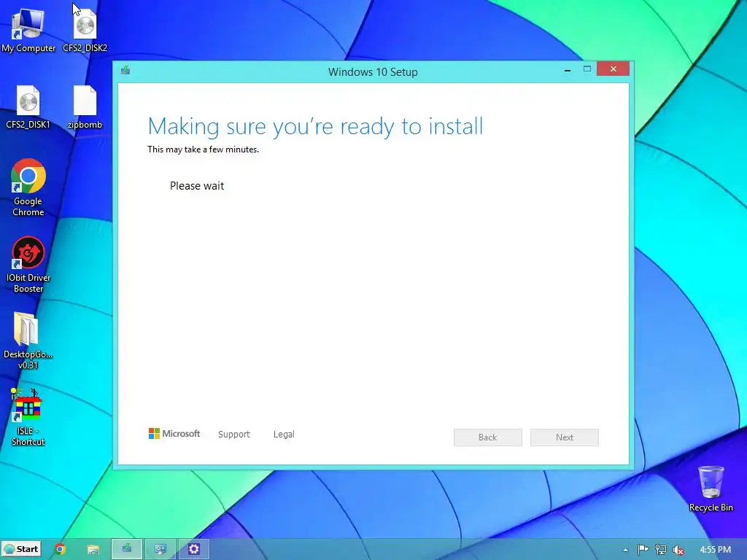Maximize the Windows 10 Setup window
The height and width of the screenshot is (560, 747).
click(x=587, y=69)
